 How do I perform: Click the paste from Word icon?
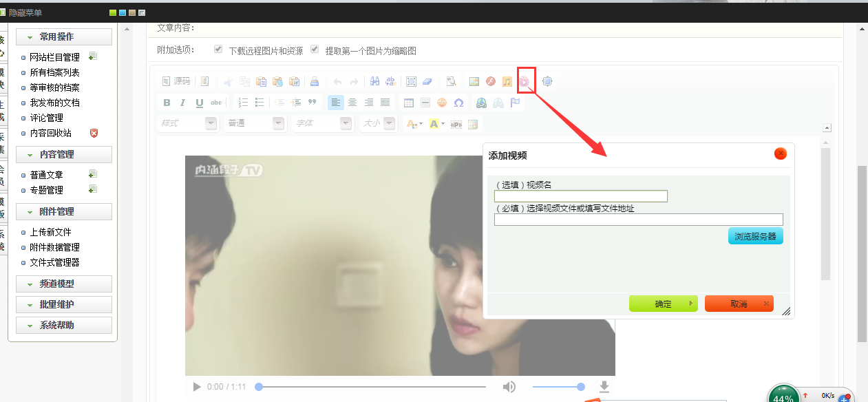295,81
